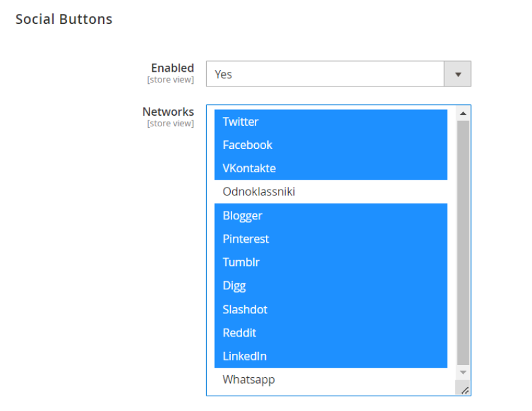Click the Social Buttons section heading
Viewport: 532px width, 411px height.
[x=64, y=19]
